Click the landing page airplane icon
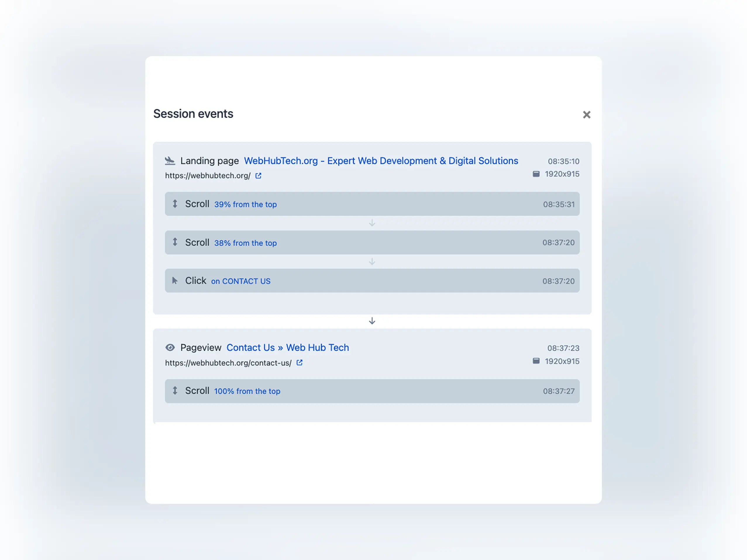Screen dimensions: 747x560 (x=171, y=161)
